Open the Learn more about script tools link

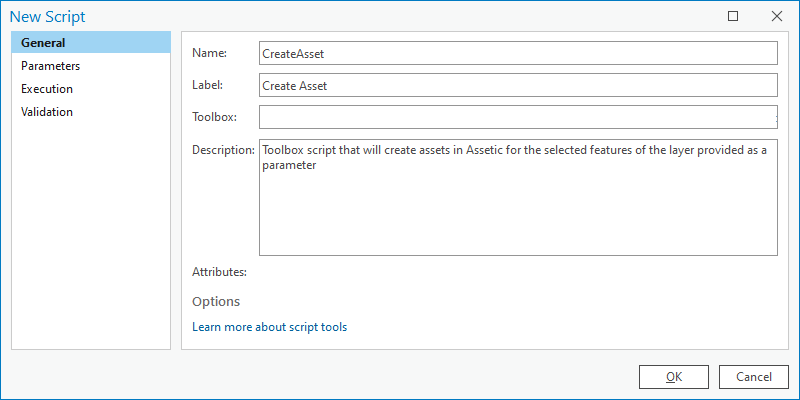click(x=269, y=327)
